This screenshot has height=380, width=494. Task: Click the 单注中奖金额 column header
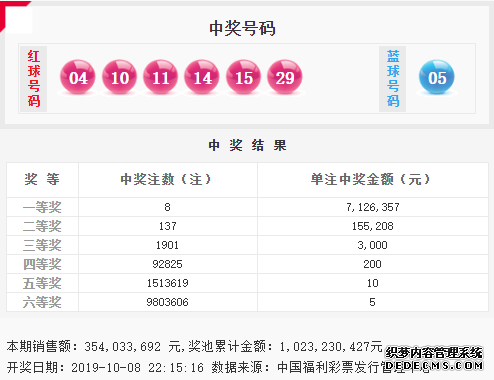pyautogui.click(x=370, y=180)
